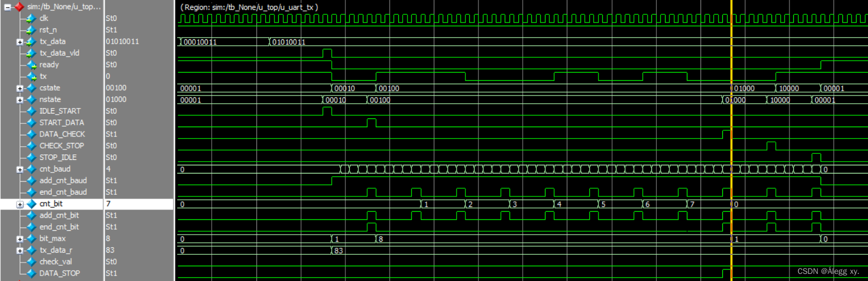The height and width of the screenshot is (281, 868).
Task: Click the nstate signal diamond icon
Action: (31, 100)
